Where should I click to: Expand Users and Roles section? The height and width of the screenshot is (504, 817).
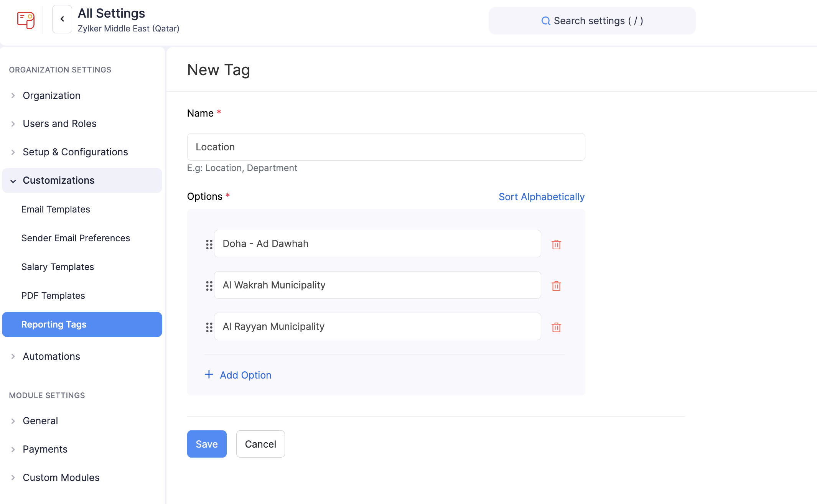[59, 124]
